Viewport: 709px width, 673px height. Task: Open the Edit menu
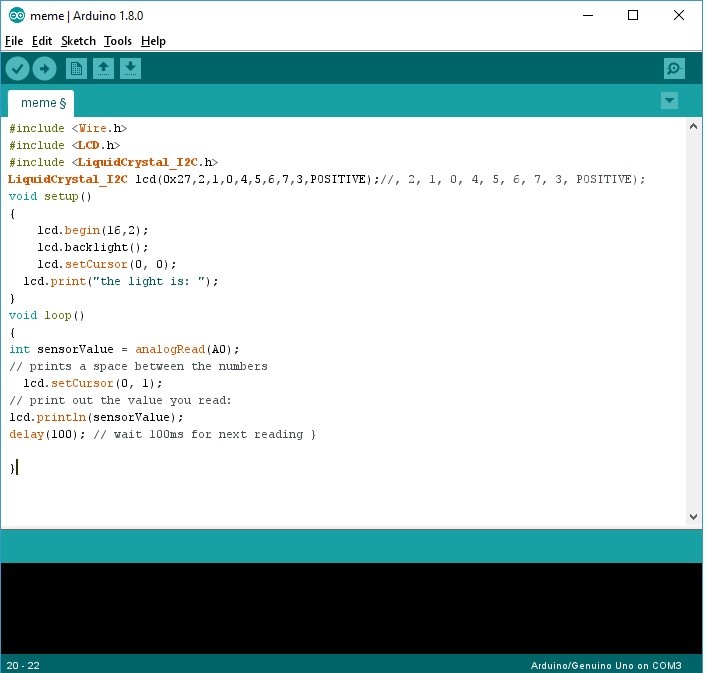pyautogui.click(x=42, y=41)
